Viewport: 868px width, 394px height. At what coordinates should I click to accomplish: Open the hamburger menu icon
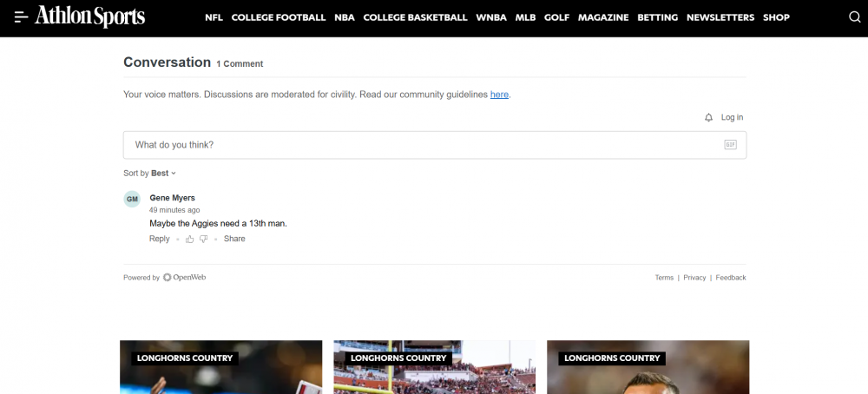tap(21, 16)
